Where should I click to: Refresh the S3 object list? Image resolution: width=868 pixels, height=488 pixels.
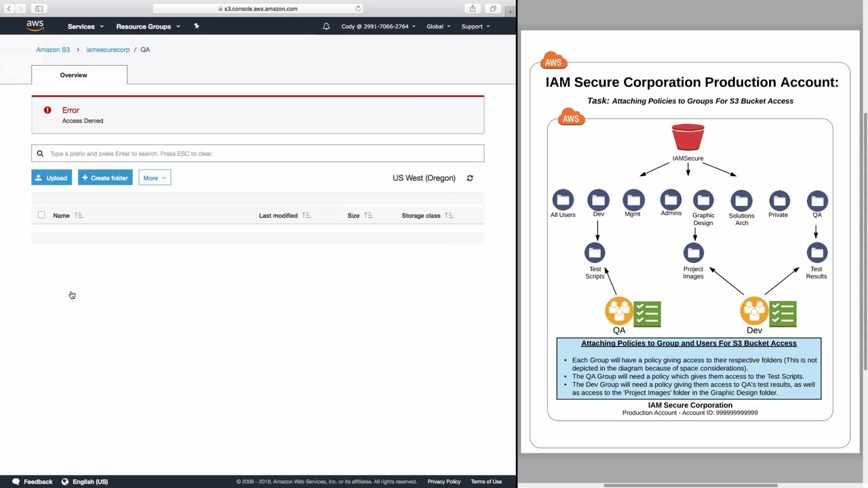click(470, 178)
